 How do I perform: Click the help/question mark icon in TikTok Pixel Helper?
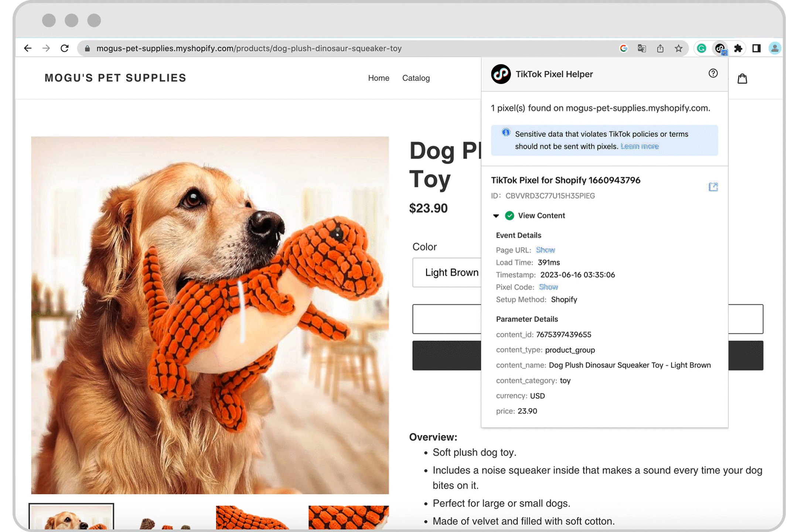[x=713, y=73]
